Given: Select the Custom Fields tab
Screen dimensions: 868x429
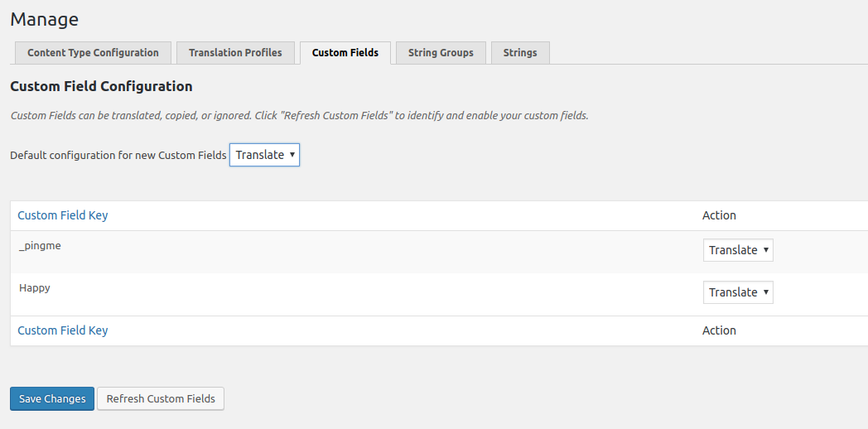Looking at the screenshot, I should click(345, 53).
